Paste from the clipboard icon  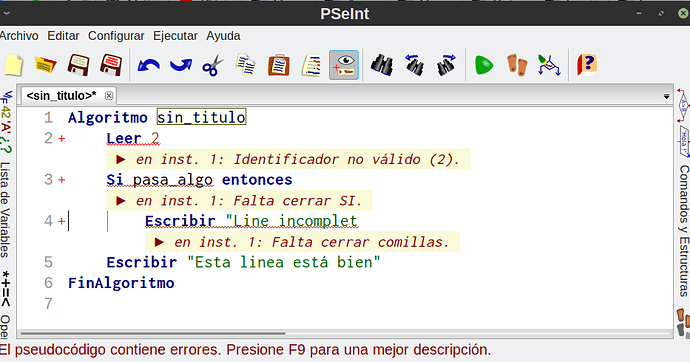pyautogui.click(x=279, y=65)
